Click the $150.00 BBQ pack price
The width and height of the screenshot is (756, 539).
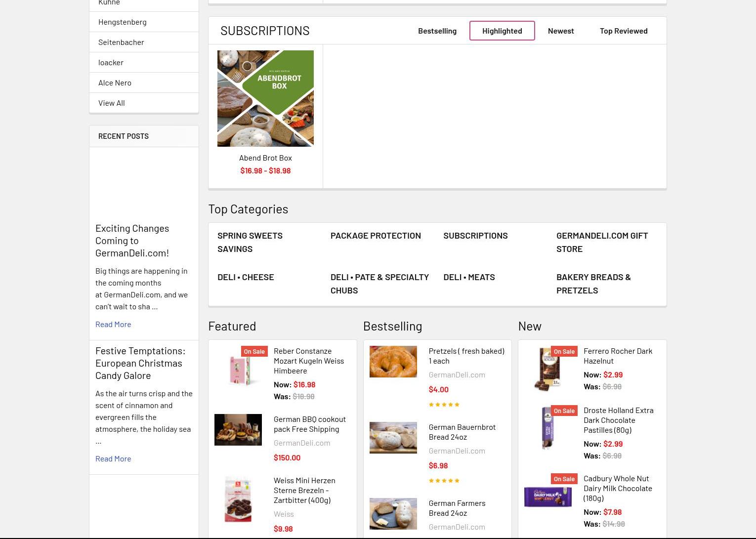(287, 457)
